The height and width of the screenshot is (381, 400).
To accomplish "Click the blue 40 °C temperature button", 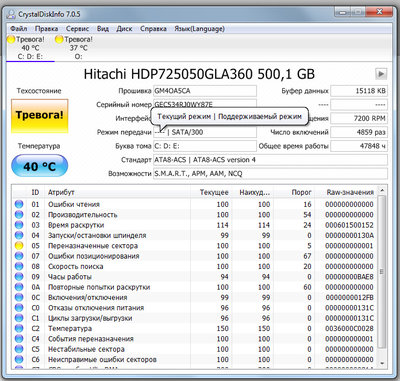I will [40, 166].
